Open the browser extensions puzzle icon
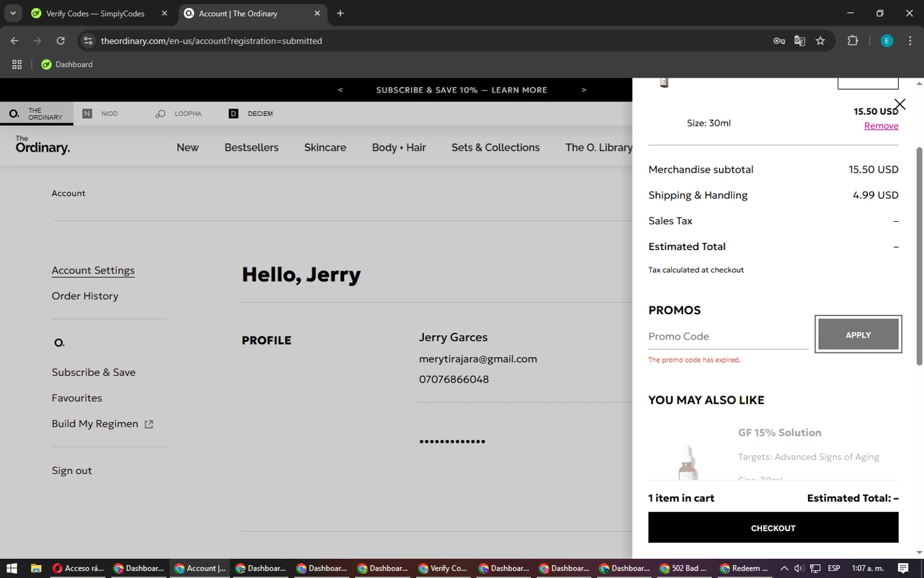924x578 pixels. (853, 41)
